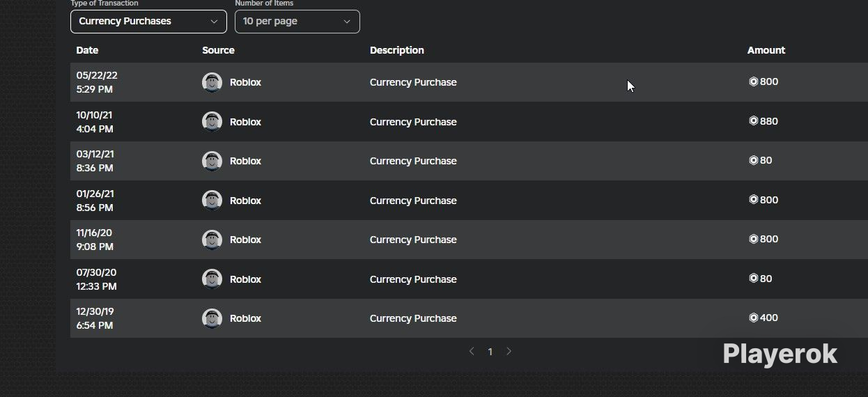The image size is (868, 397).
Task: Click the Amount column header
Action: 766,50
